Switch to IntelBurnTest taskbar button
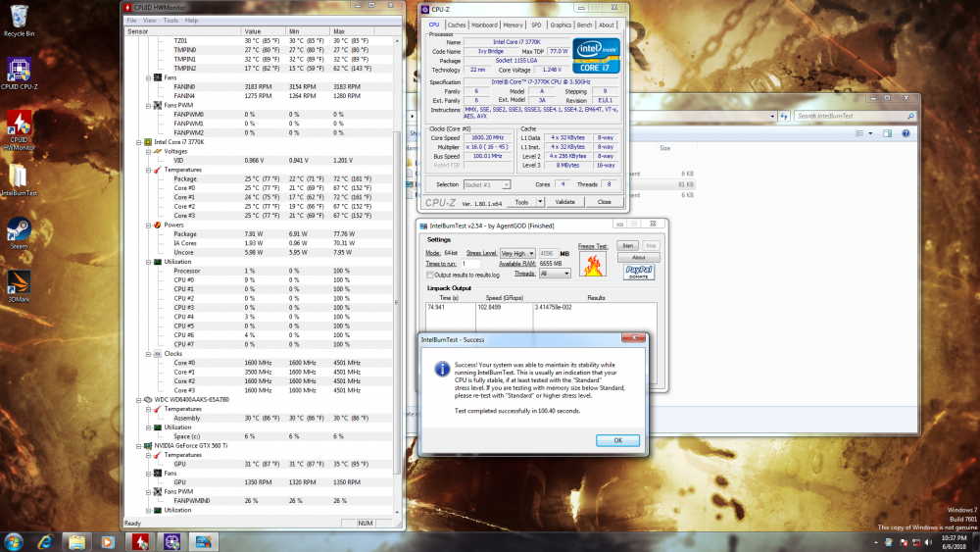The height and width of the screenshot is (552, 980). pos(204,542)
